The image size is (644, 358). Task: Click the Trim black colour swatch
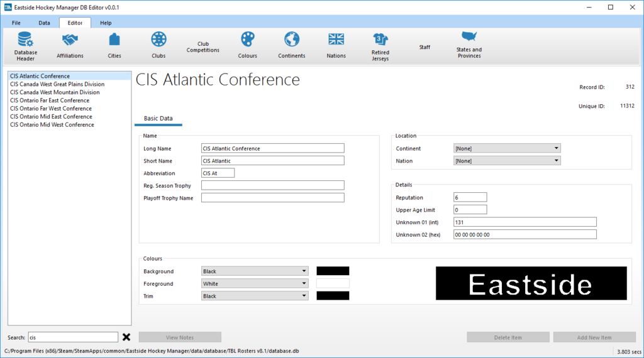click(333, 296)
